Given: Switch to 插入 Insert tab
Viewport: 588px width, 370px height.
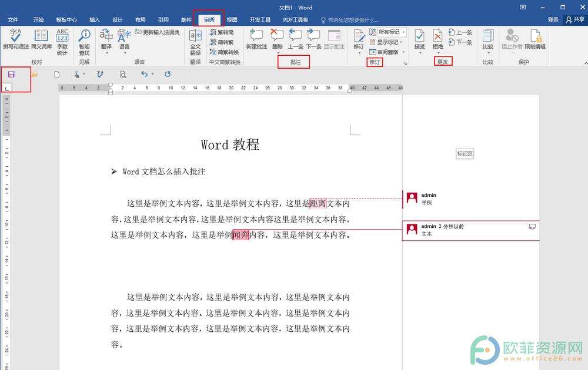Looking at the screenshot, I should click(x=95, y=19).
